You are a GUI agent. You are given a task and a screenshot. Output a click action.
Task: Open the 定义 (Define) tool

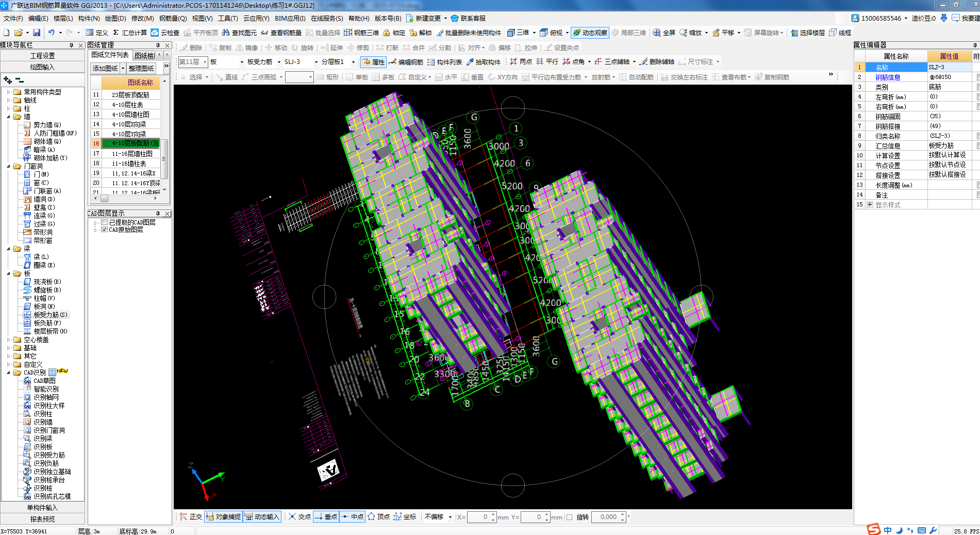pyautogui.click(x=97, y=33)
